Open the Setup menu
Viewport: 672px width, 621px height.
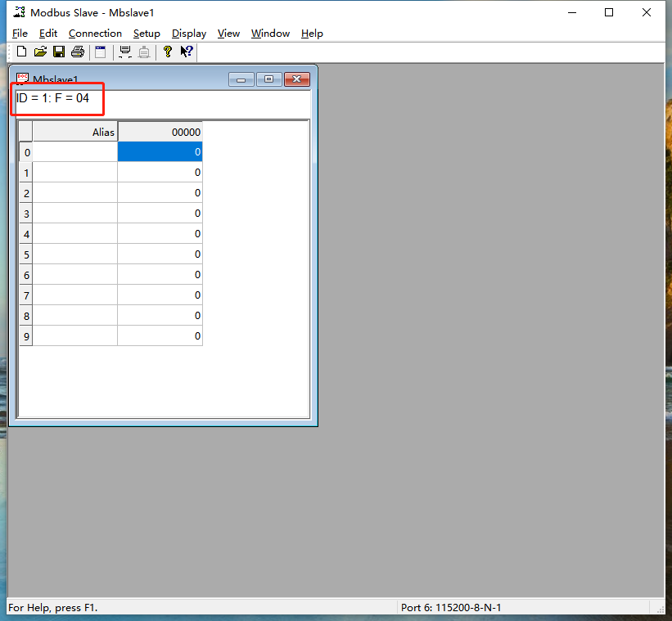click(x=147, y=34)
